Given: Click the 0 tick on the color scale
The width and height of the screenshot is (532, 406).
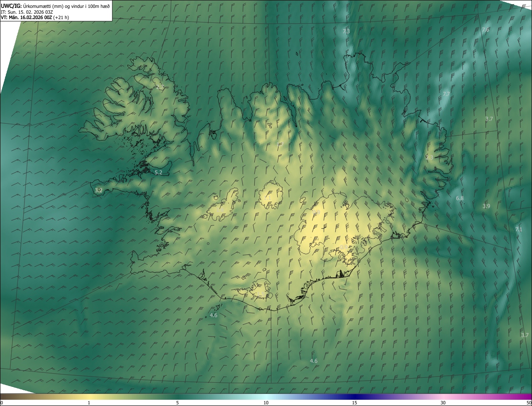Looking at the screenshot, I should click(2, 403).
